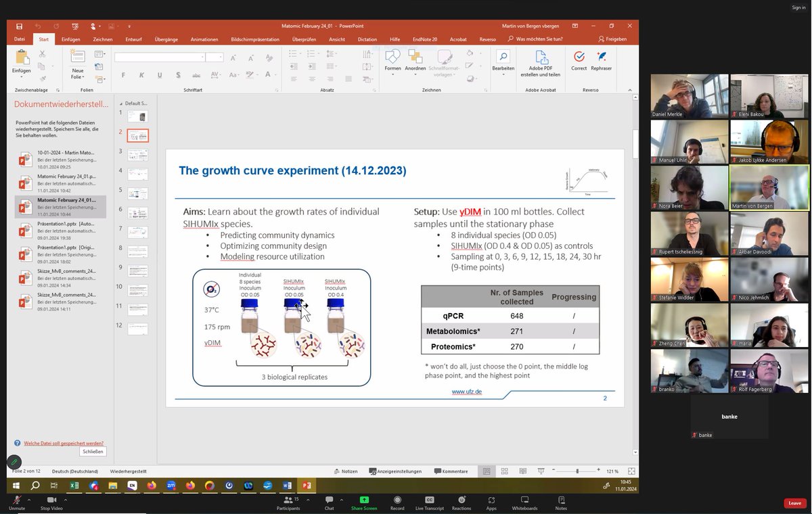Click the Word icon in the taskbar
812x514 pixels.
pos(287,485)
